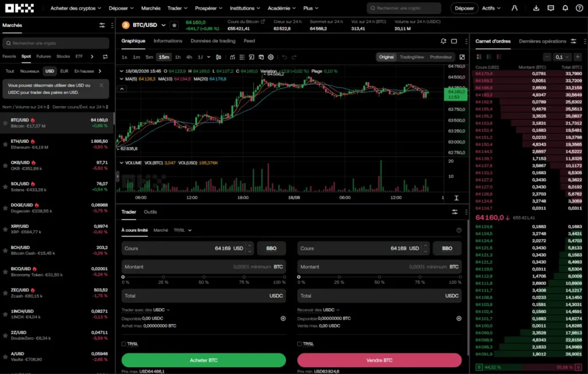Click the green Acheter BTC button

[x=204, y=360]
